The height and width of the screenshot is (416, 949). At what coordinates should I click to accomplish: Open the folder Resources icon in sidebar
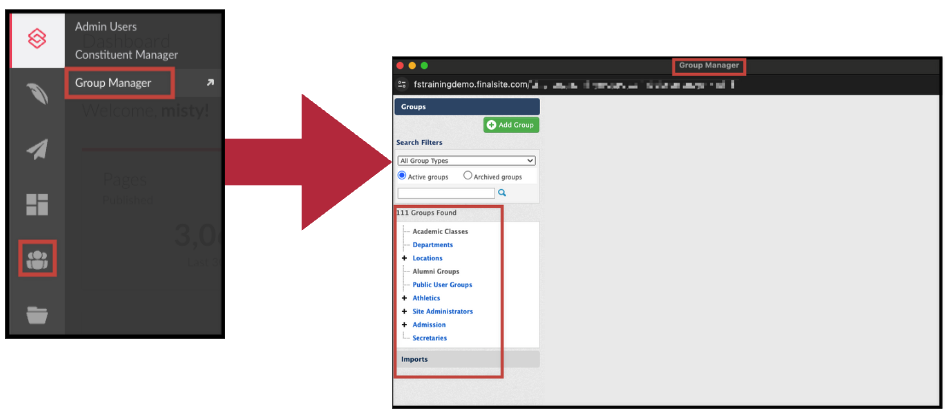(38, 315)
